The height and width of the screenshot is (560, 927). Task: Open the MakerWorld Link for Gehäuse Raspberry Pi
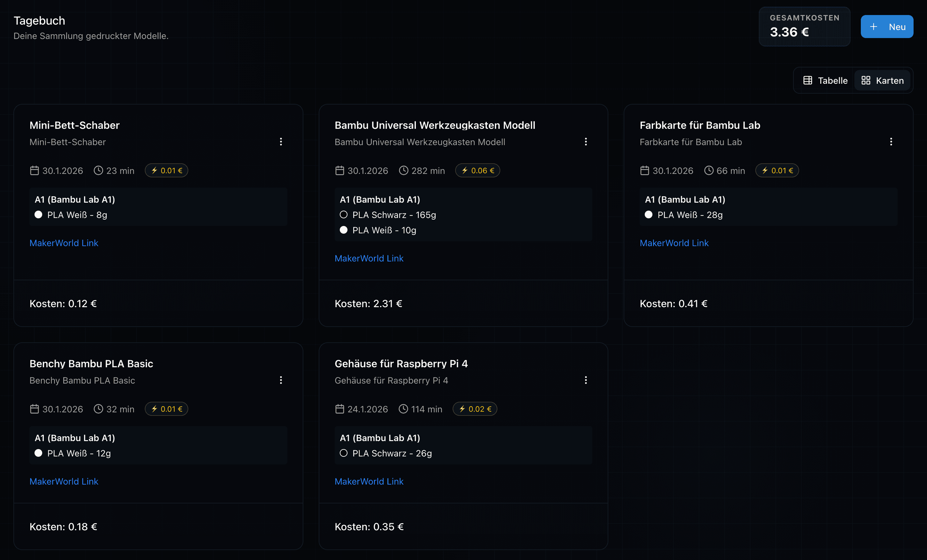pyautogui.click(x=369, y=481)
